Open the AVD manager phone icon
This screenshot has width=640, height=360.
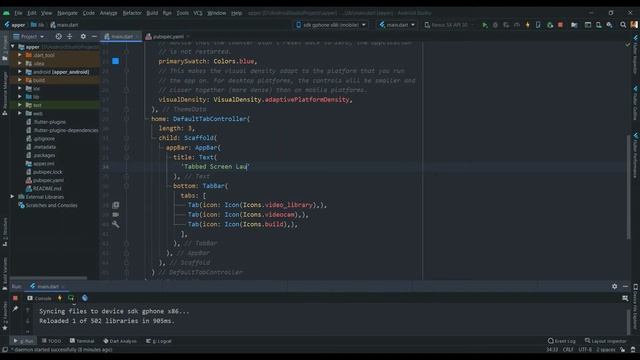click(x=598, y=25)
